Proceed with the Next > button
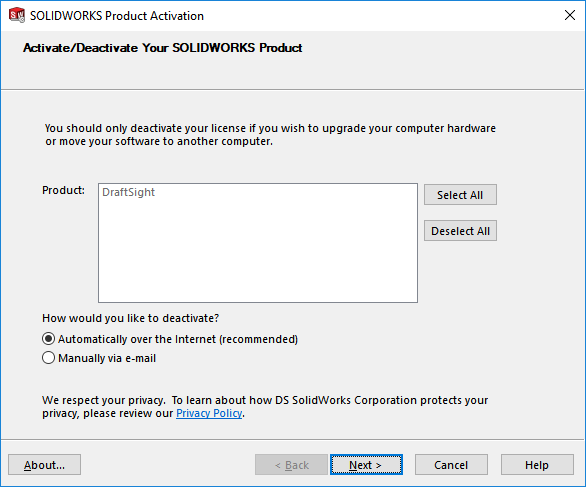 click(366, 465)
